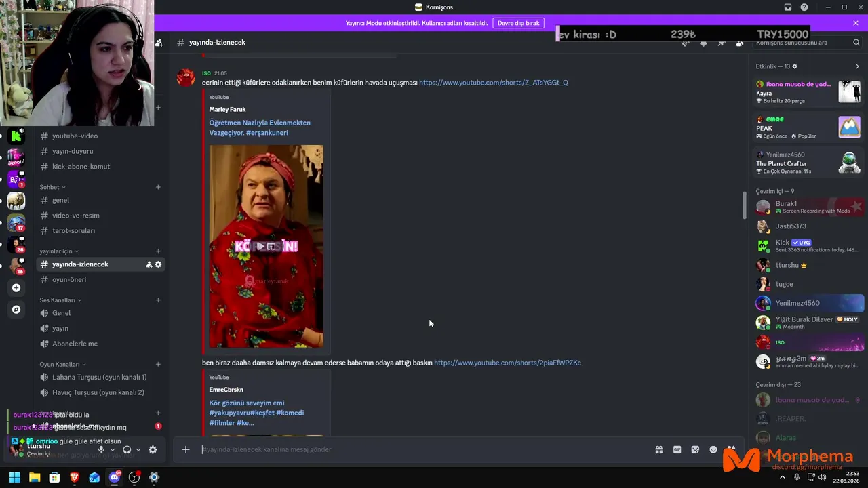Collapse the Sohbet category
This screenshot has height=488, width=868.
[53, 187]
